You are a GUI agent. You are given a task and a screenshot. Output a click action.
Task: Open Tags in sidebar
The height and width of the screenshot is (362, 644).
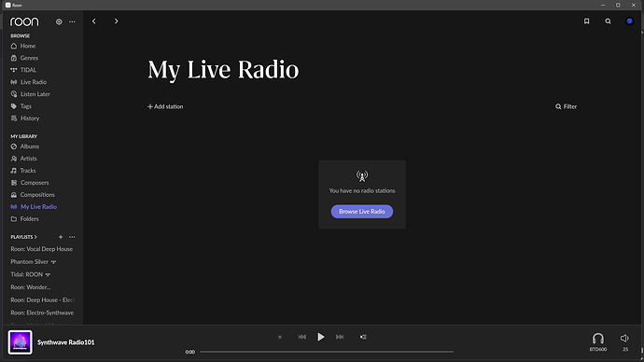(x=21, y=105)
